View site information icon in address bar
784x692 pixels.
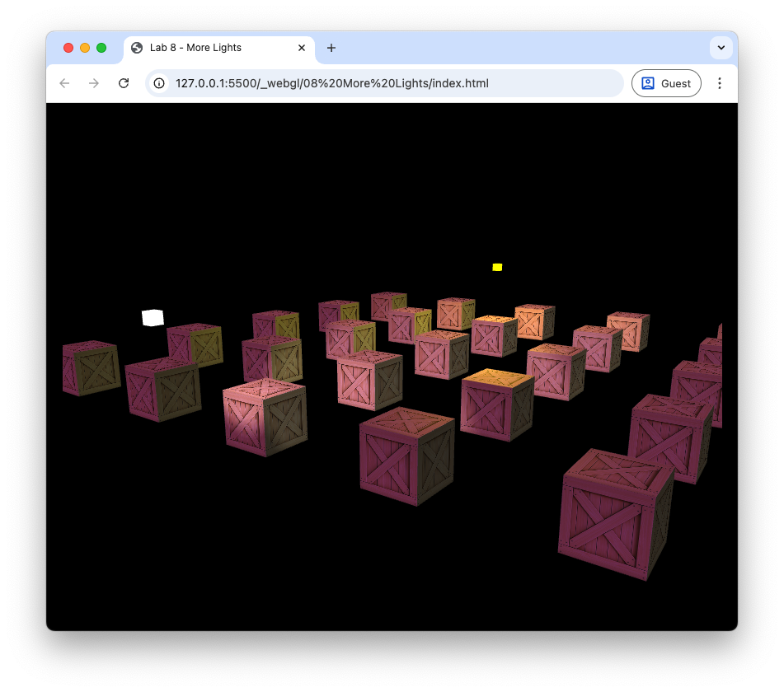point(160,83)
